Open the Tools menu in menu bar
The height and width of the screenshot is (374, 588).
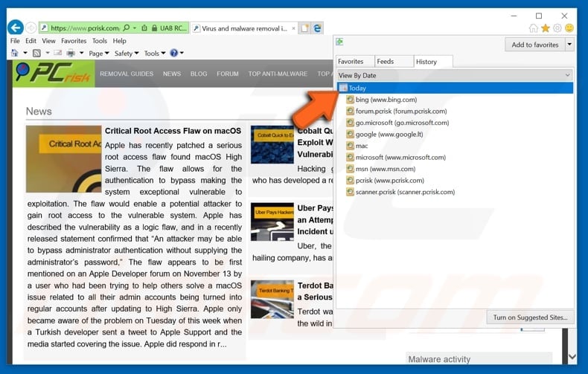pyautogui.click(x=100, y=41)
